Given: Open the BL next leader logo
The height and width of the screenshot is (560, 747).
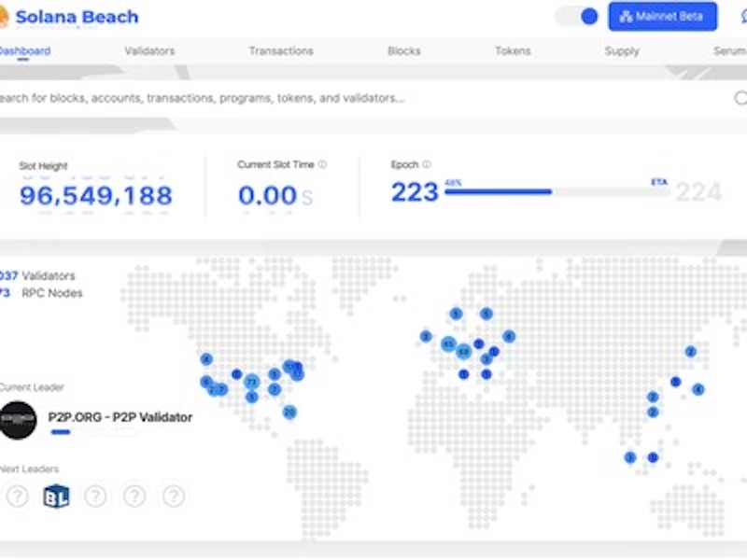Looking at the screenshot, I should click(56, 497).
